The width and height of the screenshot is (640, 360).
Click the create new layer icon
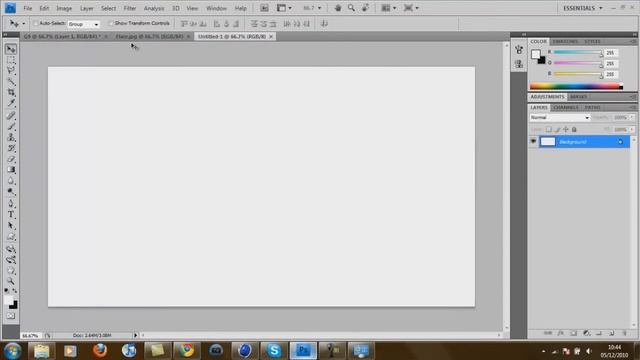(x=611, y=333)
